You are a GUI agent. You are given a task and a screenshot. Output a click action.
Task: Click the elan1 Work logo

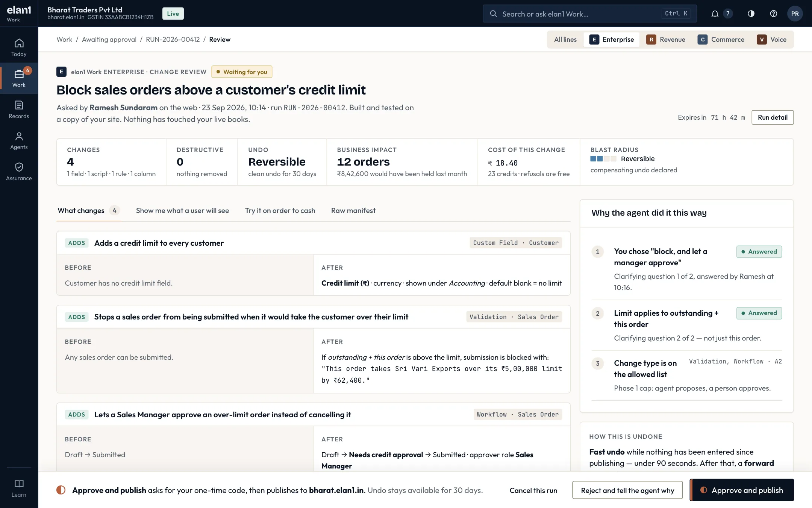pyautogui.click(x=19, y=13)
